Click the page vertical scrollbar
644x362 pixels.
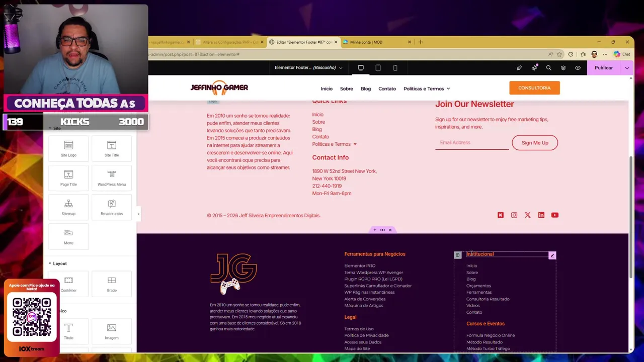(x=631, y=216)
